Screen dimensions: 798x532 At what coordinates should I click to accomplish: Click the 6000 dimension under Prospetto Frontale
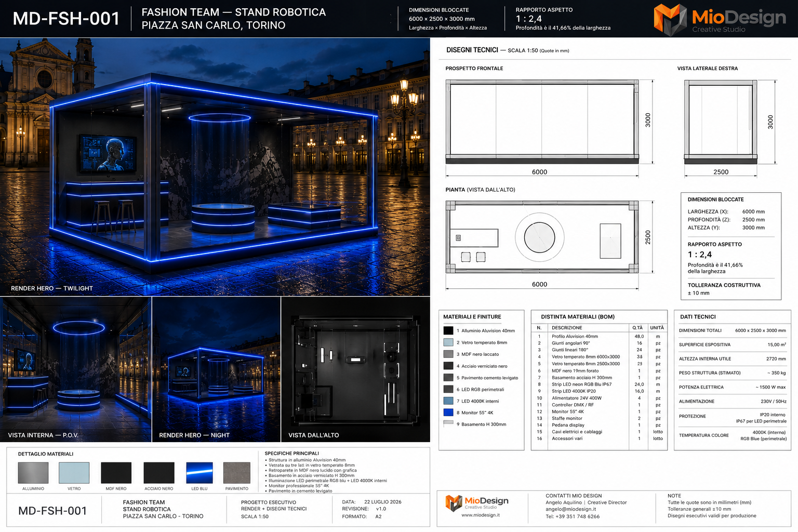point(539,172)
